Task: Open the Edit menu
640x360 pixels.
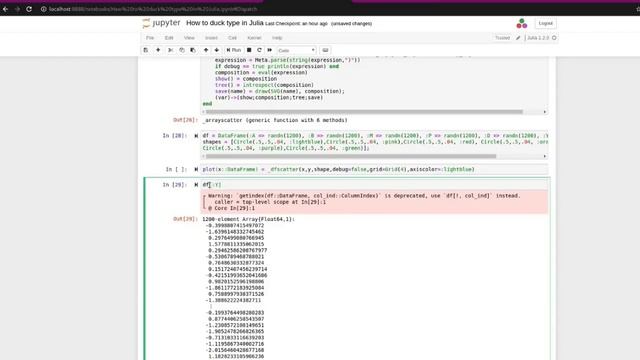Action: click(x=169, y=38)
